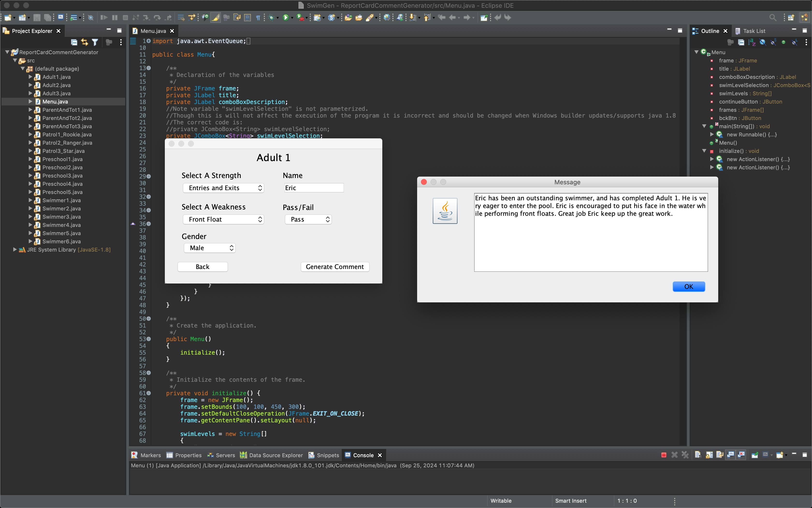Open the Pass/Fail combo box
This screenshot has width=812, height=508.
(308, 219)
